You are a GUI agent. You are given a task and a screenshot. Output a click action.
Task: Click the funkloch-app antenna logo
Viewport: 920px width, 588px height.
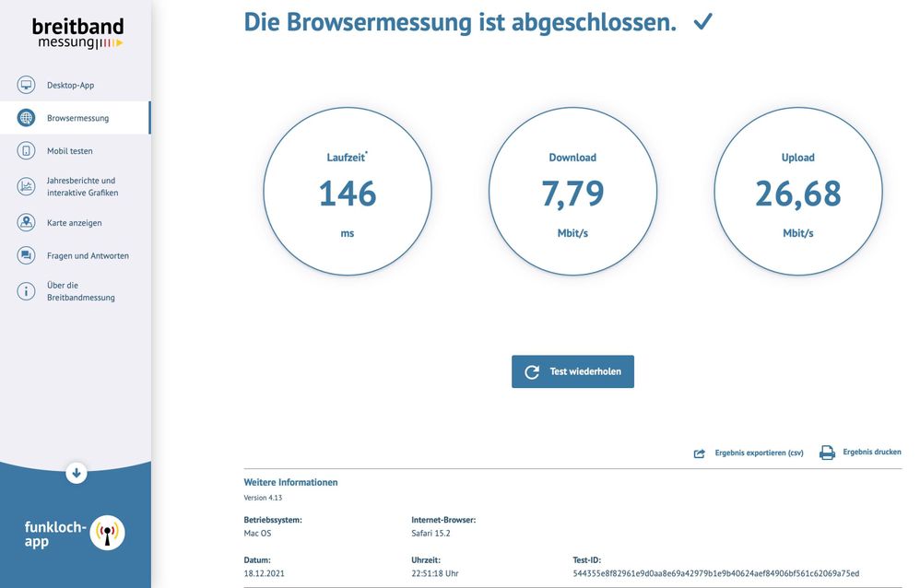click(x=109, y=532)
